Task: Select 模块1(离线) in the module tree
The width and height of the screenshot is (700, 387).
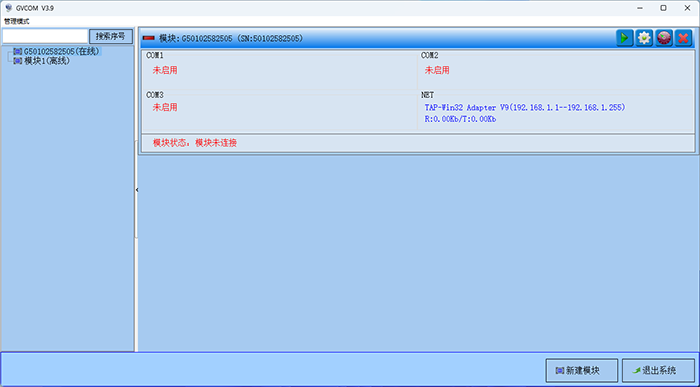Action: tap(47, 61)
